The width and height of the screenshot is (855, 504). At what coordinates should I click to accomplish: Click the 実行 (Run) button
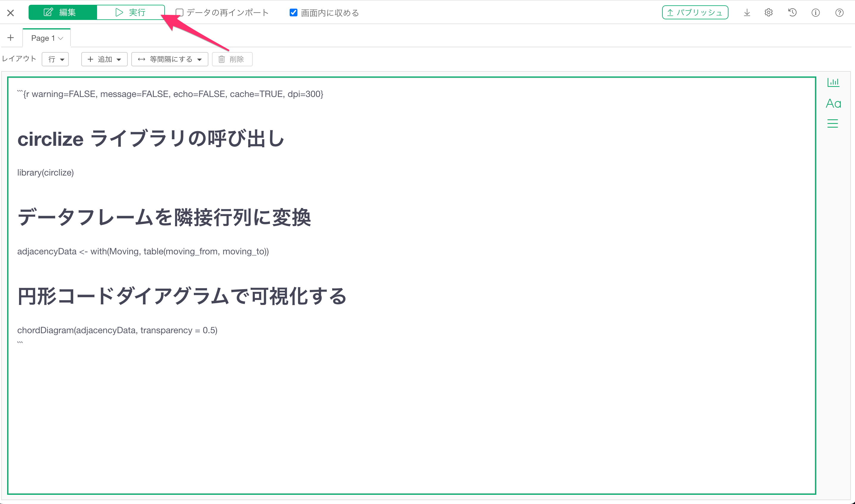[x=131, y=12]
